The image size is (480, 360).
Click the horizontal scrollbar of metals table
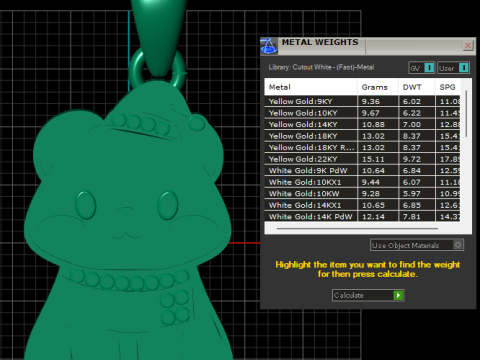pyautogui.click(x=357, y=229)
